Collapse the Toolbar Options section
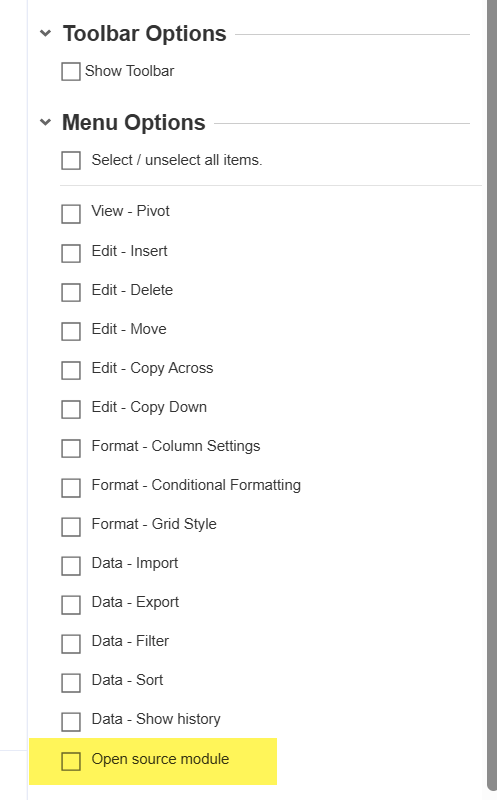This screenshot has height=800, width=497. pos(45,34)
